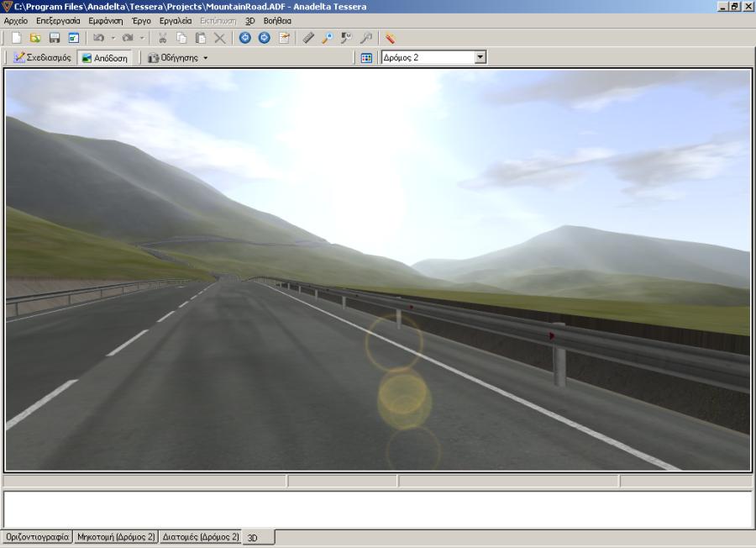756x548 pixels.
Task: Open the Αρχείο menu
Action: click(x=16, y=20)
